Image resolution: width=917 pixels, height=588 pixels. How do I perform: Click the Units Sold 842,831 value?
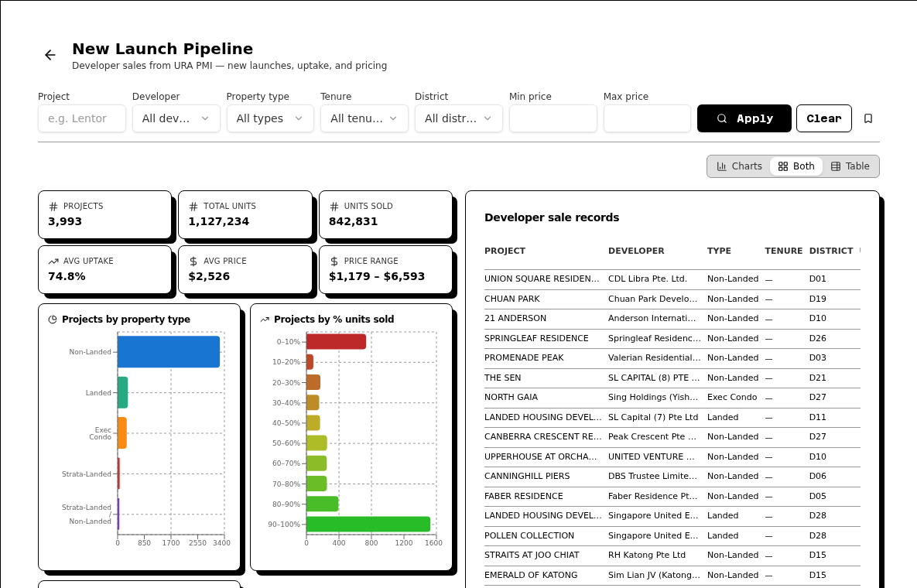(353, 221)
